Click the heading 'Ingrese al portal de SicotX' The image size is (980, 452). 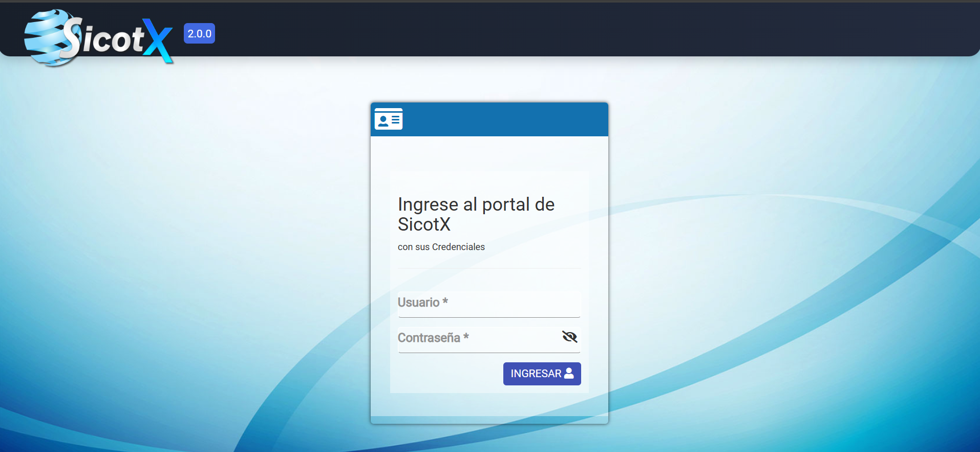pos(476,214)
